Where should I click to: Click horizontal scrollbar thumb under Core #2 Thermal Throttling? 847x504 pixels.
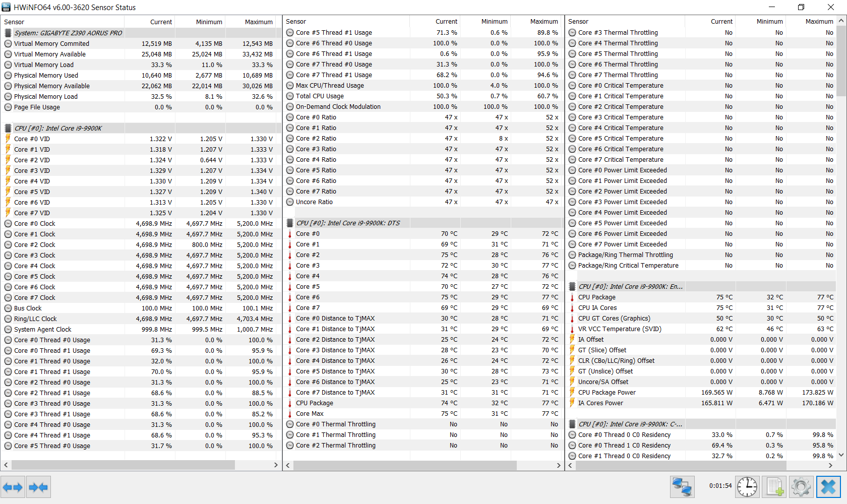click(x=404, y=465)
